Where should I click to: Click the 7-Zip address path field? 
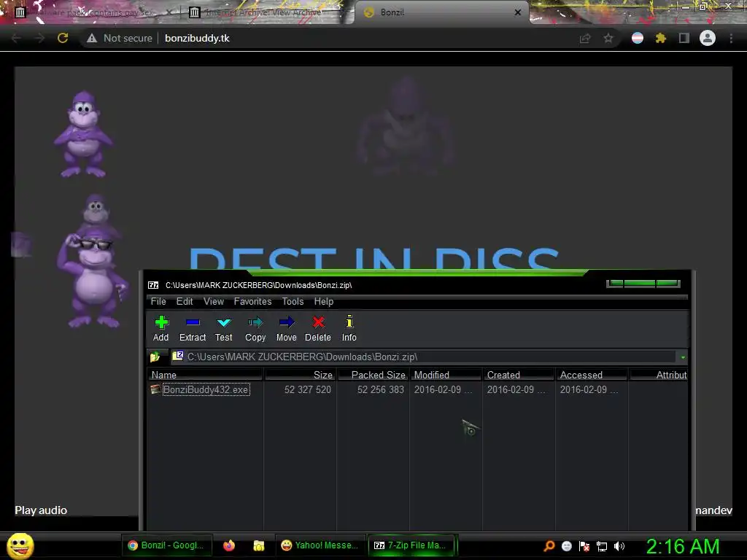pyautogui.click(x=424, y=357)
